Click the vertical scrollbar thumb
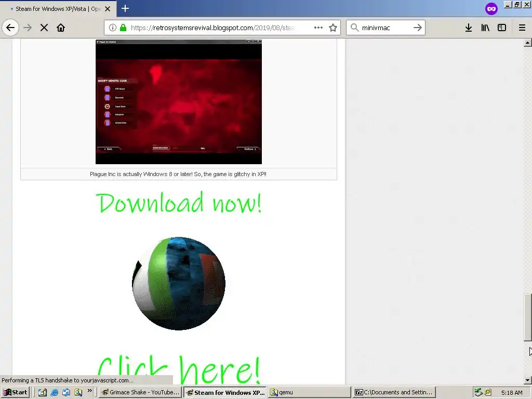 (x=527, y=317)
